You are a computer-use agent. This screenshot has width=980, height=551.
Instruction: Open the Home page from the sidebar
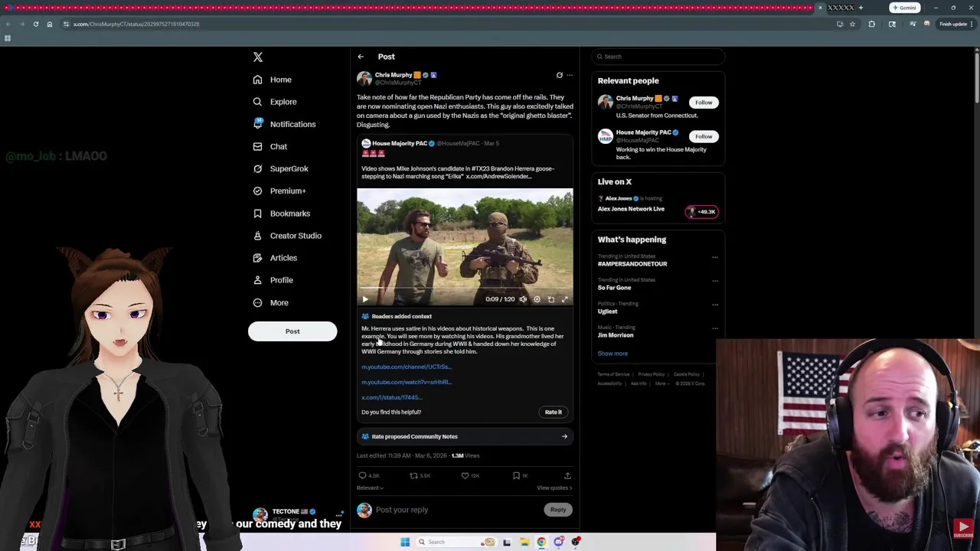272,80
